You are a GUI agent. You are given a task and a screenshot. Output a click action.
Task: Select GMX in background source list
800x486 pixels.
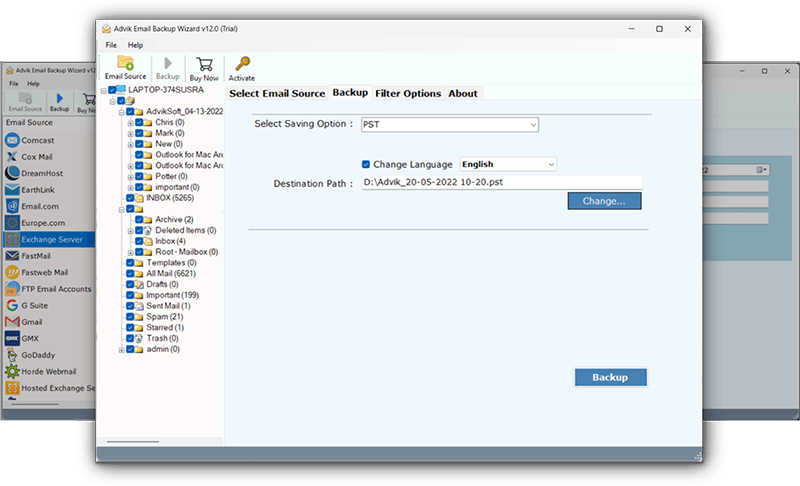[x=30, y=338]
